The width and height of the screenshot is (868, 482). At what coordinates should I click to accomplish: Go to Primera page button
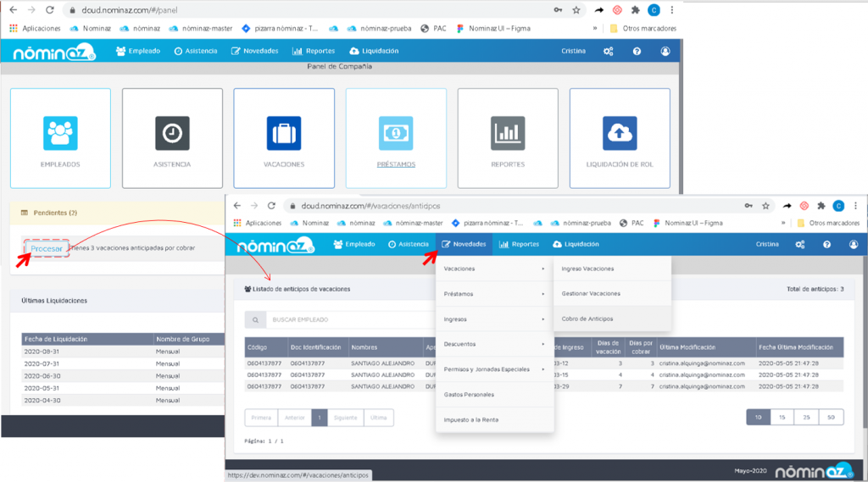[261, 418]
